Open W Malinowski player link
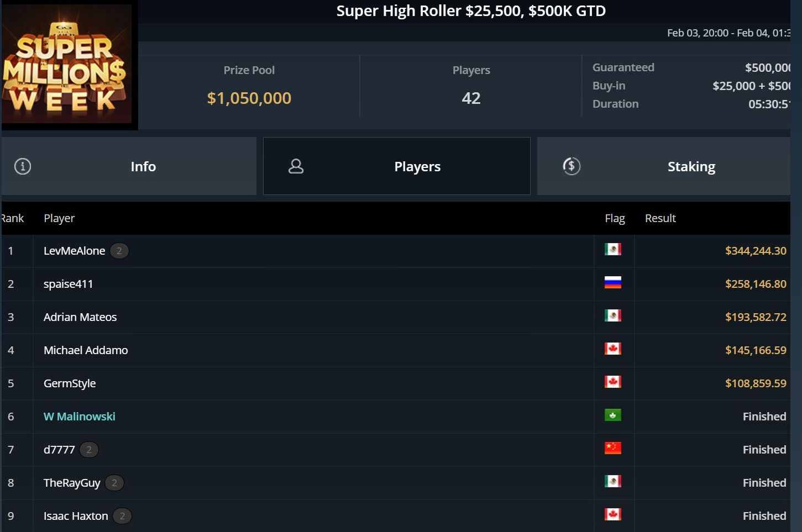 tap(80, 417)
